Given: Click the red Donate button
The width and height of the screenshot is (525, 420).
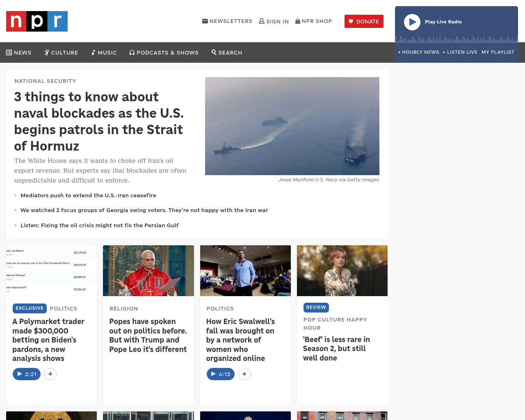Looking at the screenshot, I should tap(364, 21).
